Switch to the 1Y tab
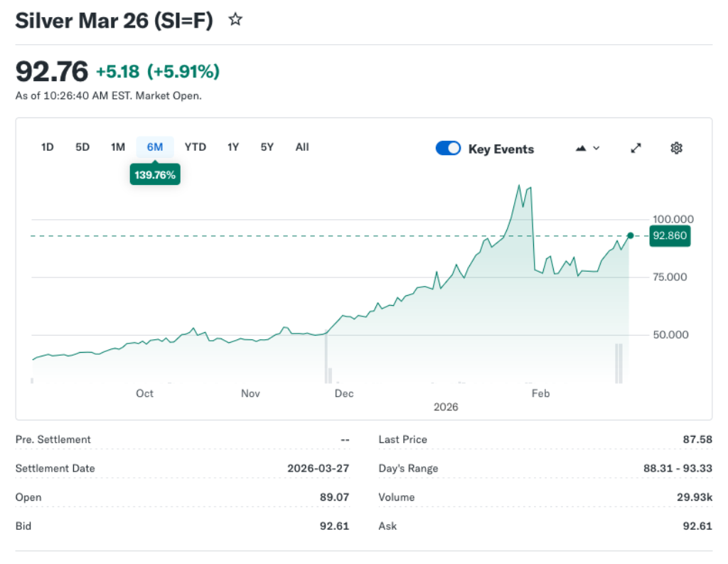Screen dimensions: 728x564 point(233,147)
